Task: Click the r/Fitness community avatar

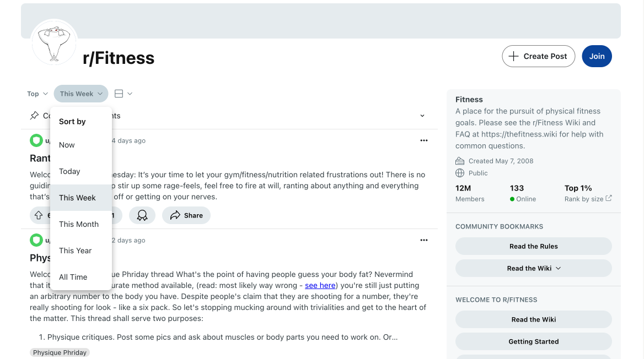Action: (54, 42)
